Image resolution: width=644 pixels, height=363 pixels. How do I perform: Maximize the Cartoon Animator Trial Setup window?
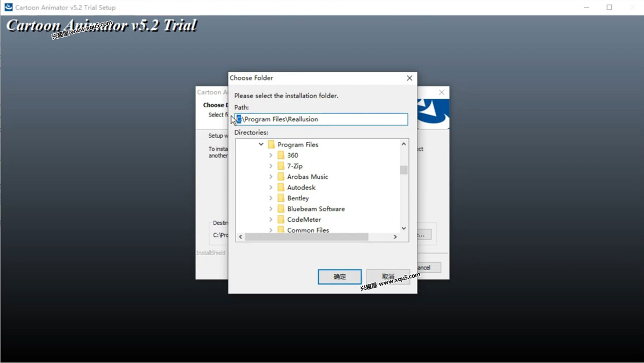pos(609,8)
